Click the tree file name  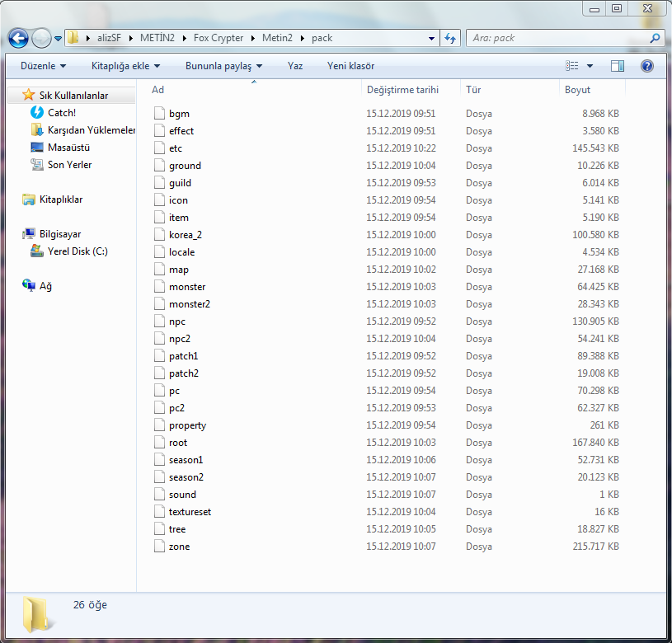177,529
